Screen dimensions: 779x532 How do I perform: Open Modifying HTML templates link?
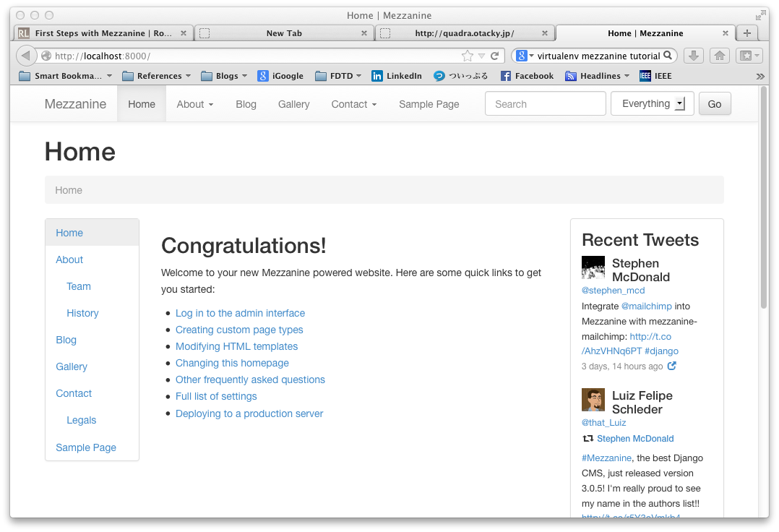point(236,347)
